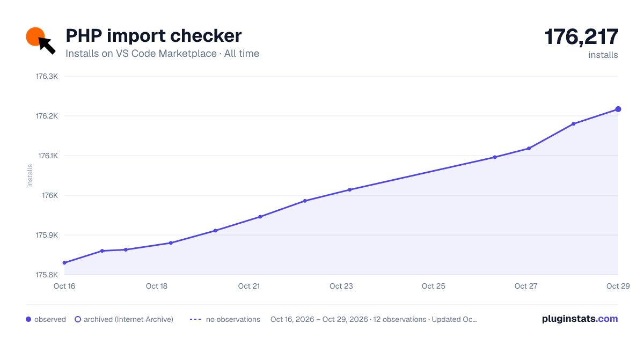Click the 'archived (Internet Archive)' legend text
Viewport: 644px width, 338px height.
click(x=128, y=319)
